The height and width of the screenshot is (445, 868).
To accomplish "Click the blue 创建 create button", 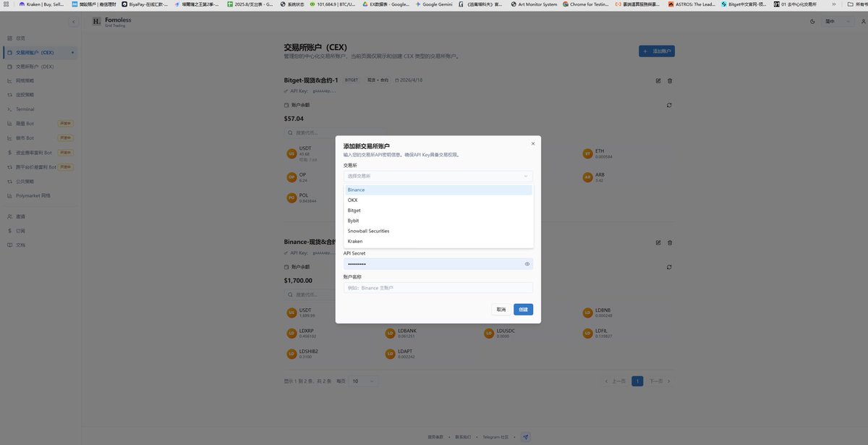I will click(x=524, y=310).
